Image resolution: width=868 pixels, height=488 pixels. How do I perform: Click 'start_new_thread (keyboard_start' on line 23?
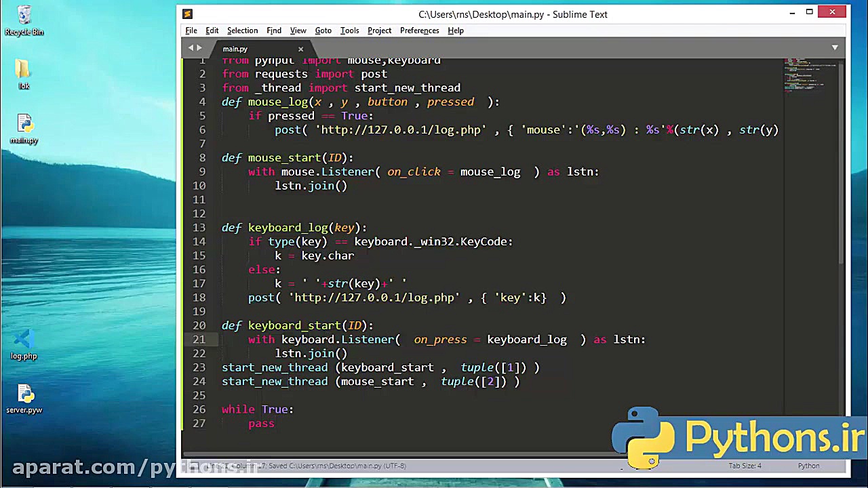(x=328, y=367)
